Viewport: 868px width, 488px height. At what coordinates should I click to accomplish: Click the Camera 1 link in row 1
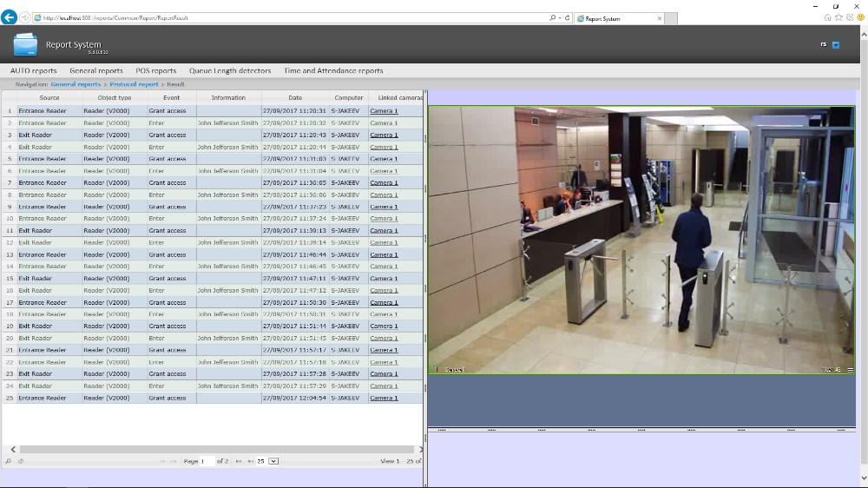[384, 111]
